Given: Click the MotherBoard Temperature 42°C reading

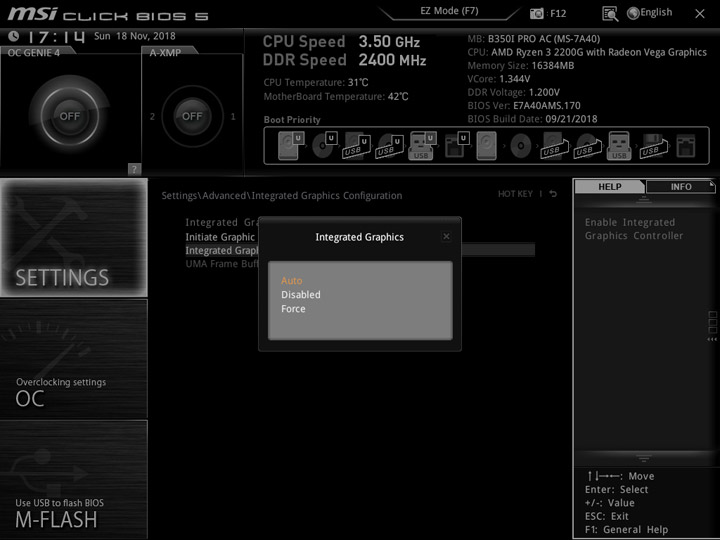Looking at the screenshot, I should pyautogui.click(x=336, y=96).
